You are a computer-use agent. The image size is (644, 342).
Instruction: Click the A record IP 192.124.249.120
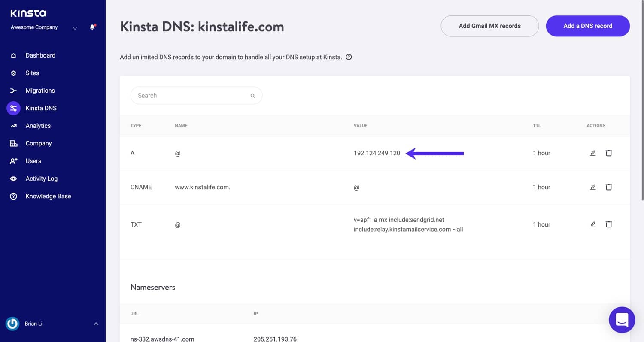(x=377, y=153)
